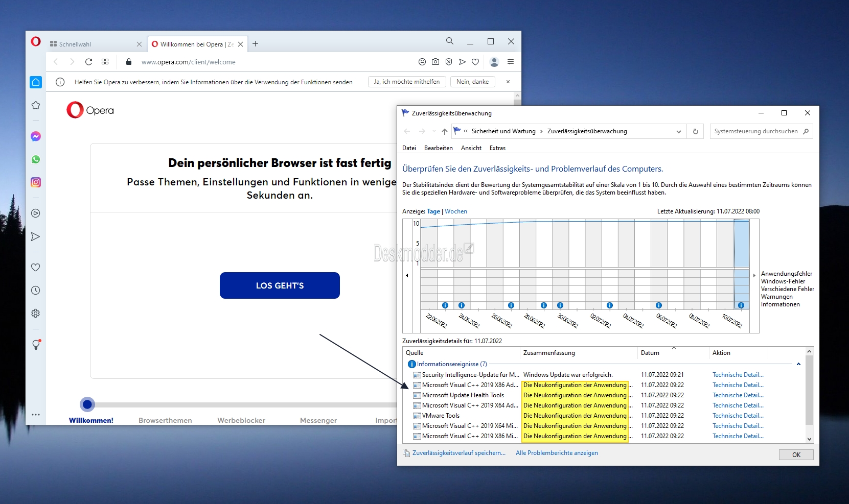The height and width of the screenshot is (504, 849).
Task: Open Opera easy setup sliders icon
Action: [511, 62]
